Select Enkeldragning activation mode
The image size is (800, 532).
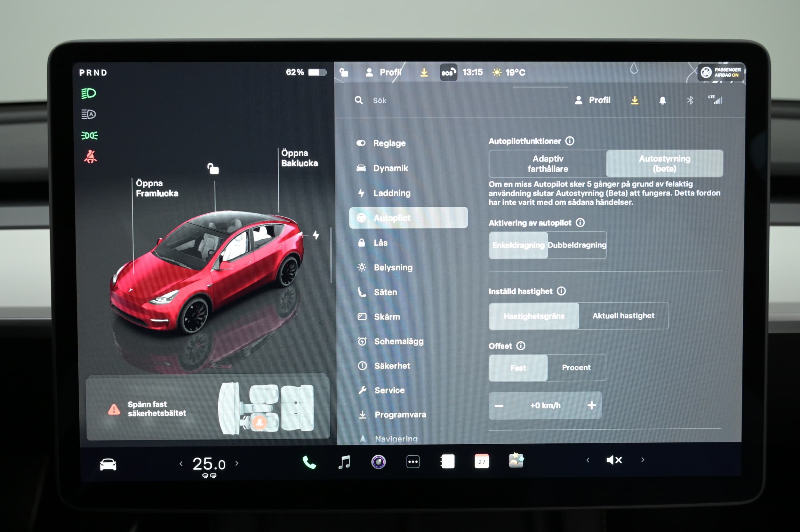click(x=518, y=245)
